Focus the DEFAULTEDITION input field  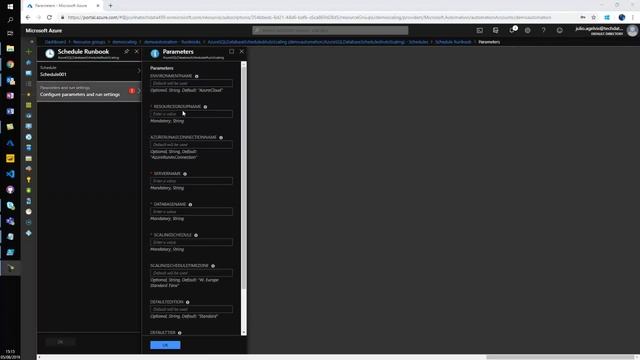191,309
